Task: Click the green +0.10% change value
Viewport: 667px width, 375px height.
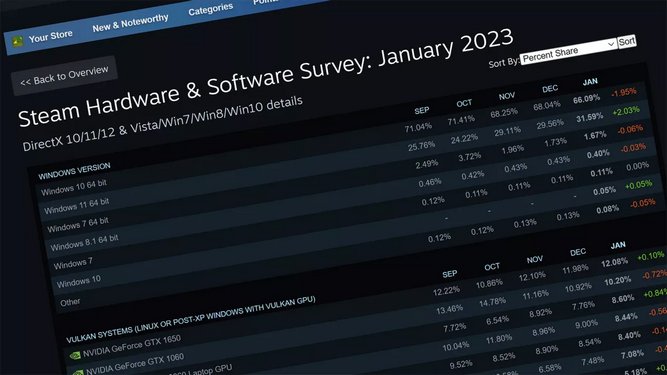Action: pos(651,256)
